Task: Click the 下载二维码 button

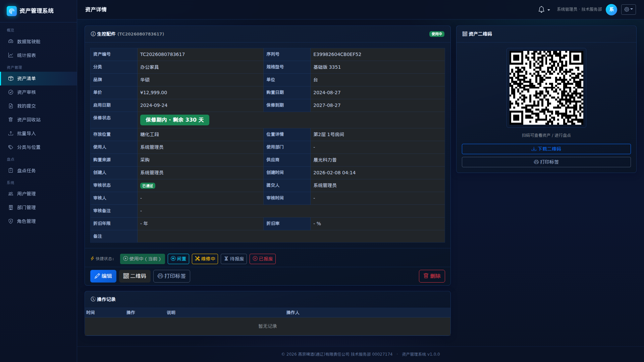Action: 546,149
